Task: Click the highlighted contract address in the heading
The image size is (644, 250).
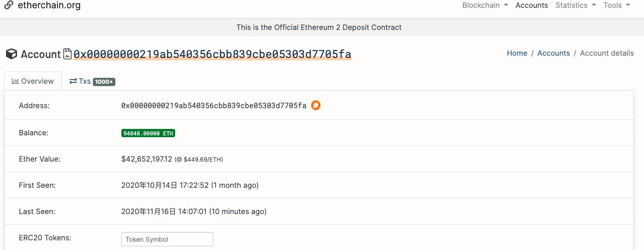Action: 212,54
